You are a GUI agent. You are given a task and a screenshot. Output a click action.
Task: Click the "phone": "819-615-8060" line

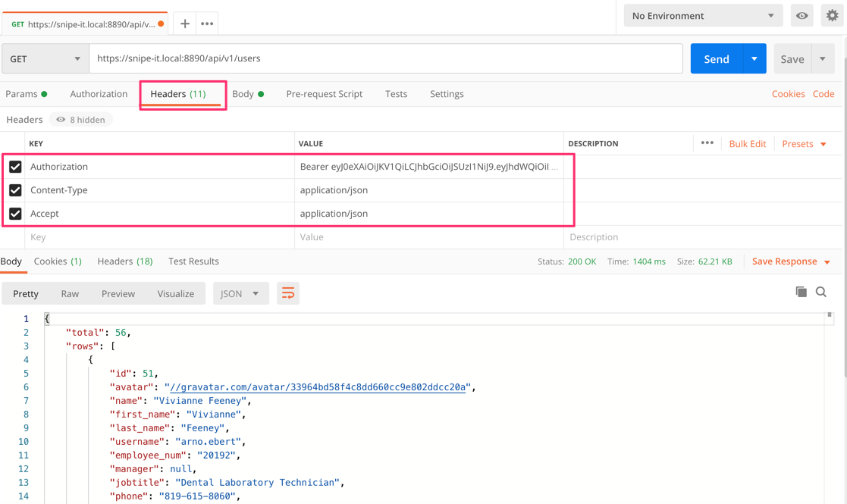click(174, 496)
